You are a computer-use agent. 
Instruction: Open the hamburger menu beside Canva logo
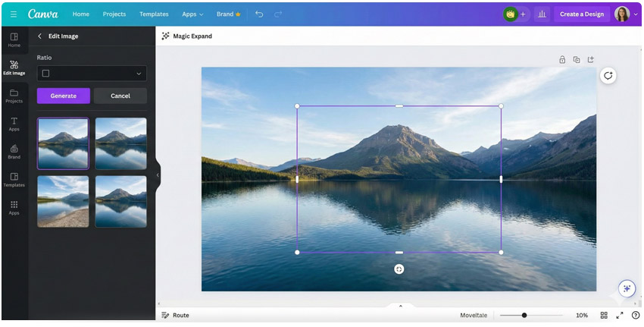(14, 14)
